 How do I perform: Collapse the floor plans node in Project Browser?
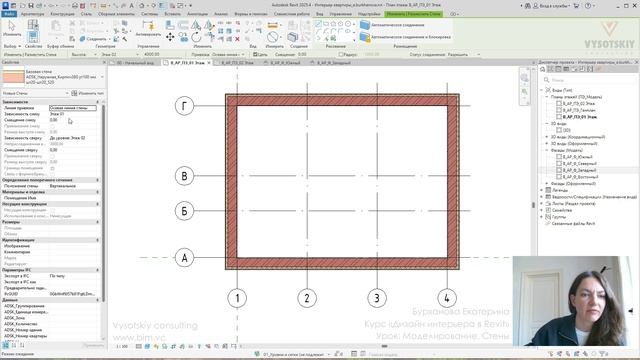coord(547,97)
